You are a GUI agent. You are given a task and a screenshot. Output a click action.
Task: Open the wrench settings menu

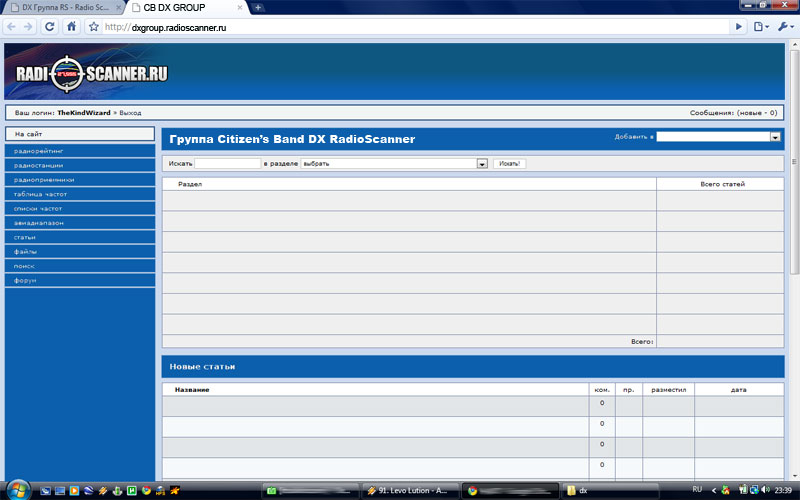[x=785, y=27]
